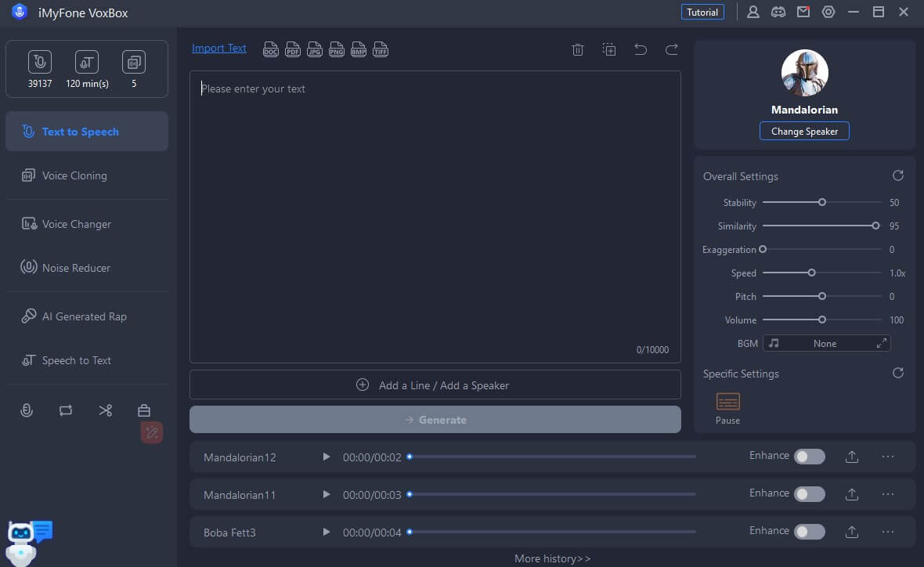The width and height of the screenshot is (924, 567).
Task: Click the Import Text link
Action: coord(219,49)
